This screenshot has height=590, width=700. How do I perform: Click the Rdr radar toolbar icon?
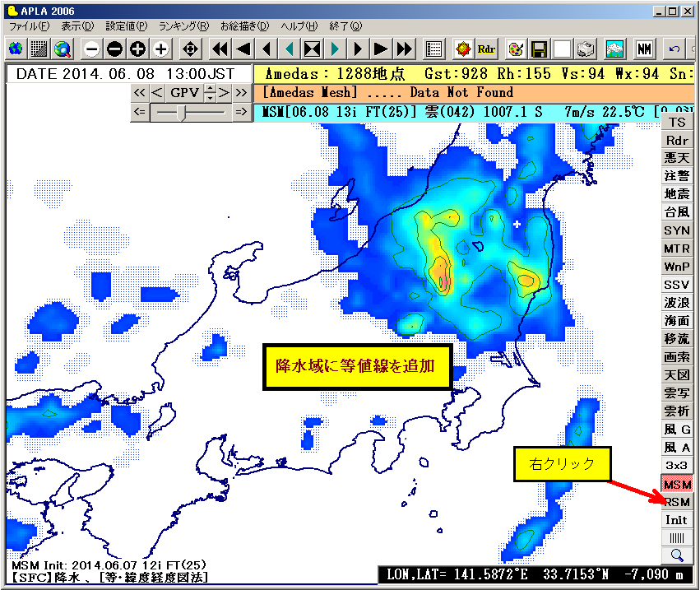pos(486,48)
